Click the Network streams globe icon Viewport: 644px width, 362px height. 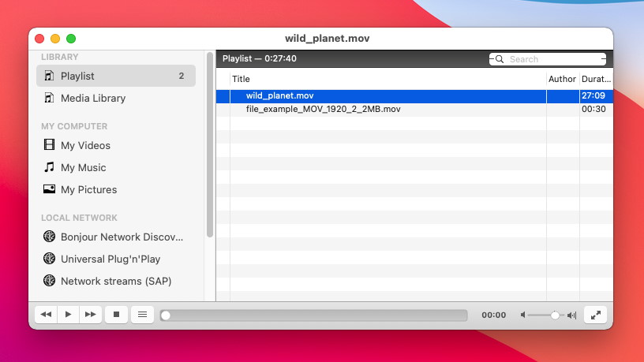pyautogui.click(x=49, y=280)
